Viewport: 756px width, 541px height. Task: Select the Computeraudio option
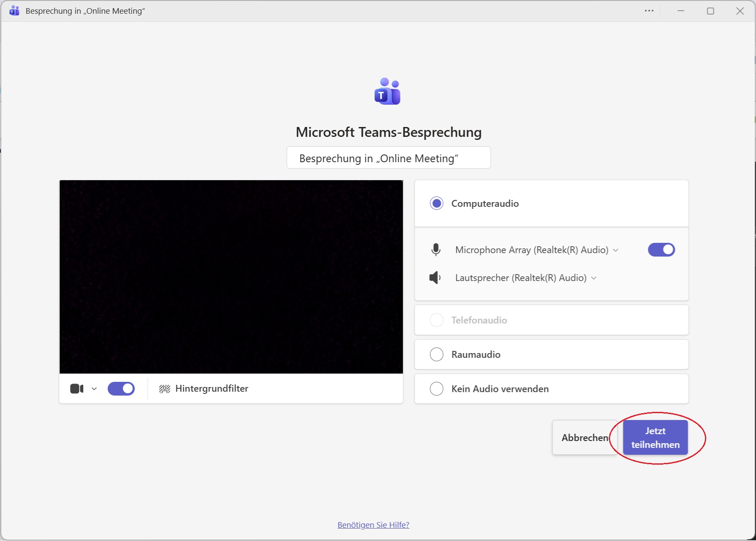436,203
